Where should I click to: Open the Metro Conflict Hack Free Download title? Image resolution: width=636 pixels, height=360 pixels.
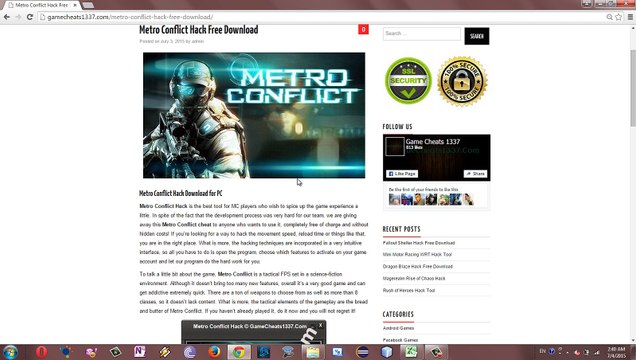click(199, 30)
